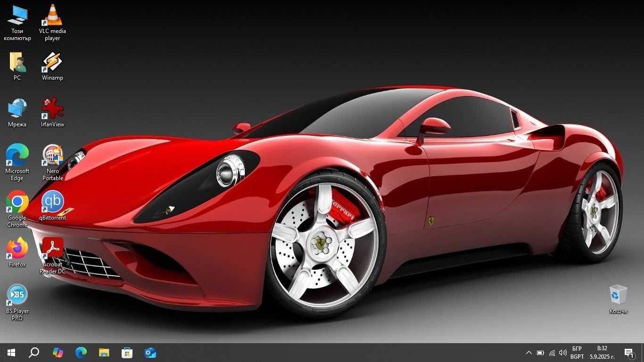Select the Google Chrome desktop shortcut
Screen dimensions: 644x362
17,209
